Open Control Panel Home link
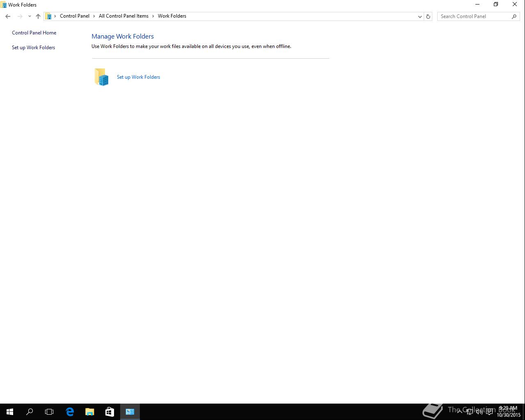This screenshot has height=420, width=525. [x=34, y=33]
